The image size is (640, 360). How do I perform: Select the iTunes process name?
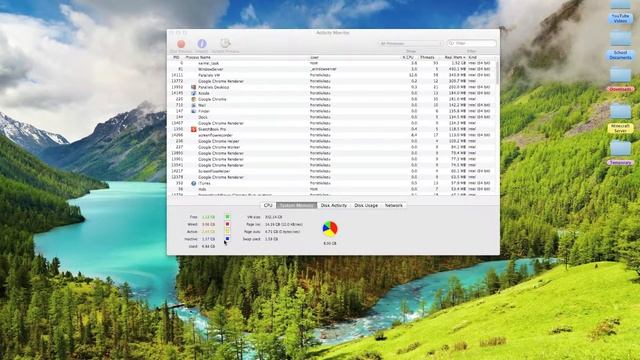click(x=204, y=183)
